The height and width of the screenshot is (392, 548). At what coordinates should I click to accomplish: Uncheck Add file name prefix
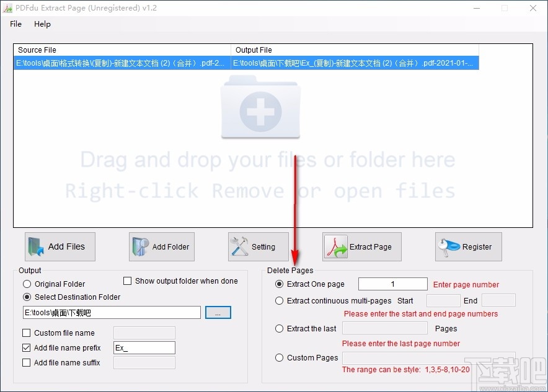click(26, 347)
